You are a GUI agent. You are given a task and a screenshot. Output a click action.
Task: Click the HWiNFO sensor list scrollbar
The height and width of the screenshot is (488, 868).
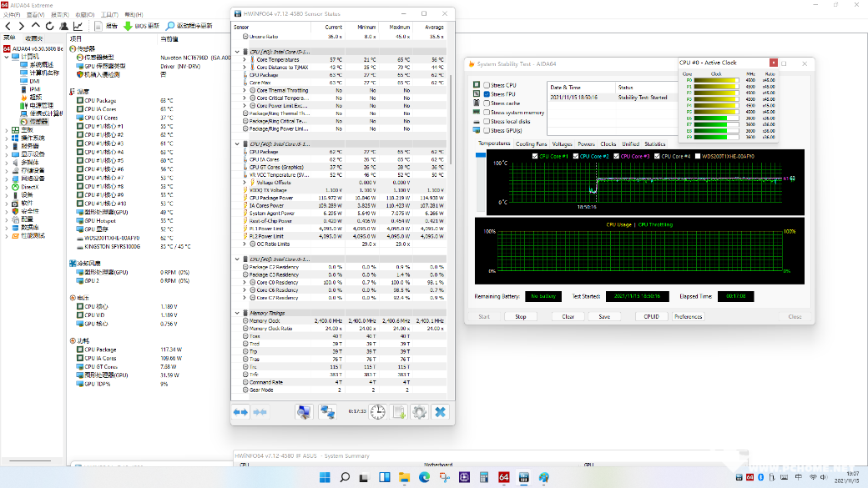pos(452,120)
